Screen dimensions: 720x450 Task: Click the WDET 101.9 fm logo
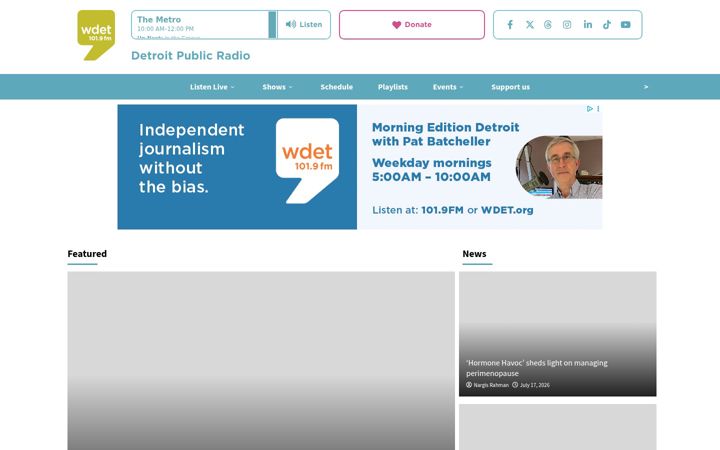(96, 35)
